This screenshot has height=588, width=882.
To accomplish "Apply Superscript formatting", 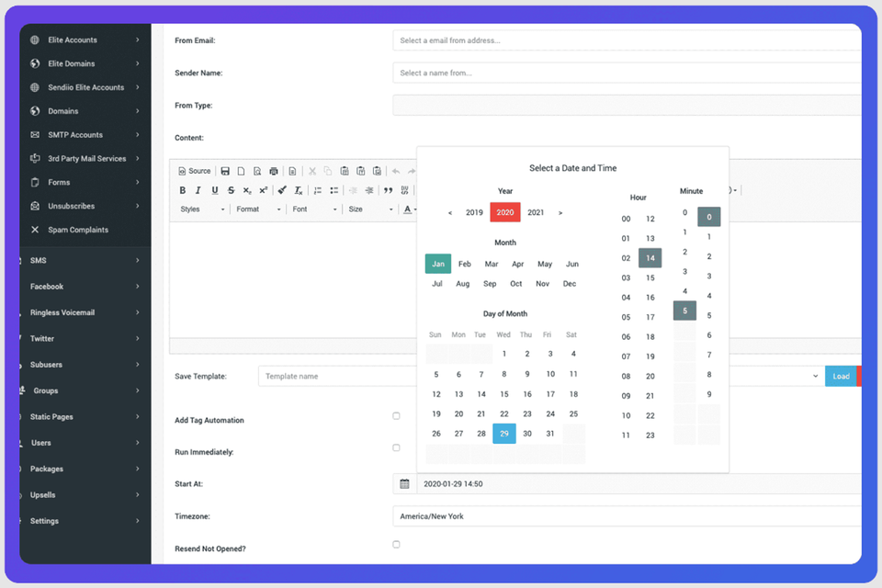I will point(263,190).
